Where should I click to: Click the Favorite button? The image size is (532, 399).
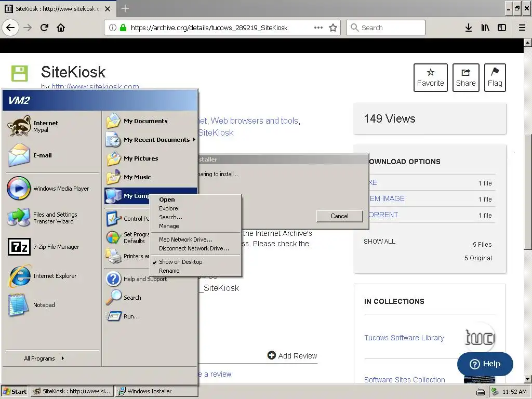pos(431,78)
